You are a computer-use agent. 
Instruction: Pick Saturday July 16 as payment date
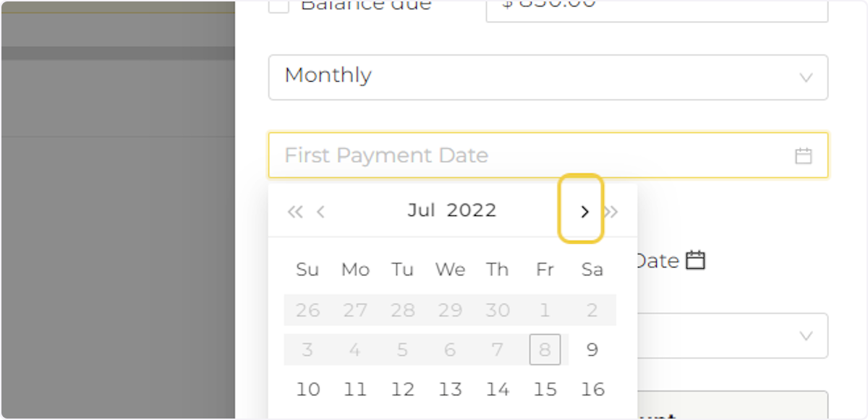click(x=592, y=389)
